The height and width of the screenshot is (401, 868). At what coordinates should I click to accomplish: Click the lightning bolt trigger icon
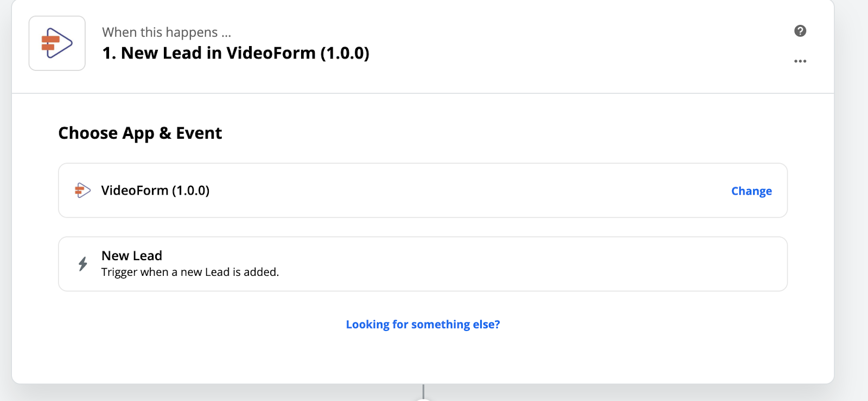coord(82,264)
